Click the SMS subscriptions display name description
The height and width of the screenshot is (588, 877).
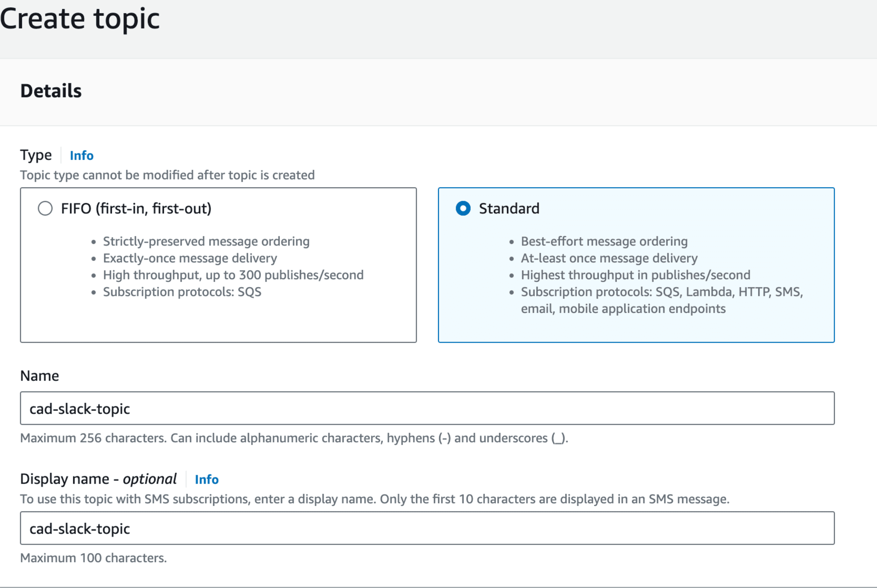(x=375, y=499)
